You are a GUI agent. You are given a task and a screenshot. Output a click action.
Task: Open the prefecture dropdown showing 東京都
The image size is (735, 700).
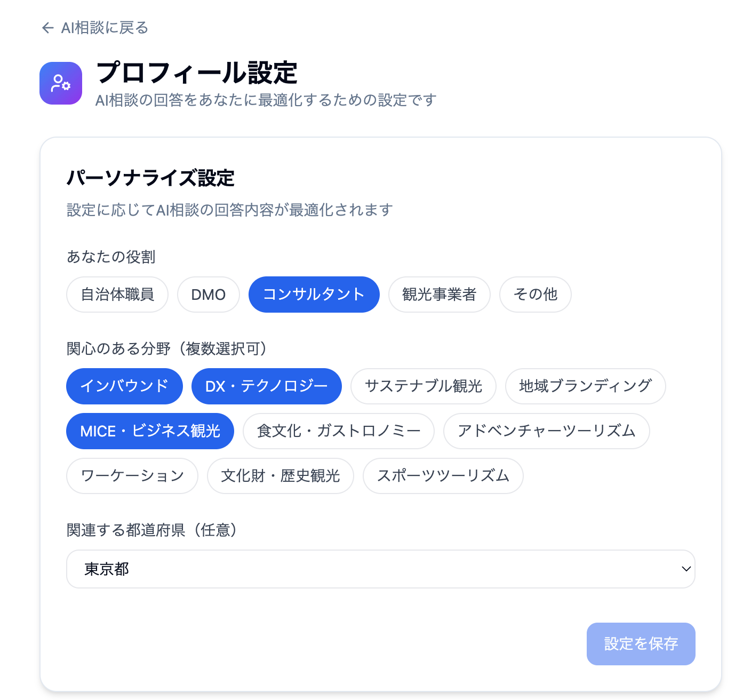point(380,569)
